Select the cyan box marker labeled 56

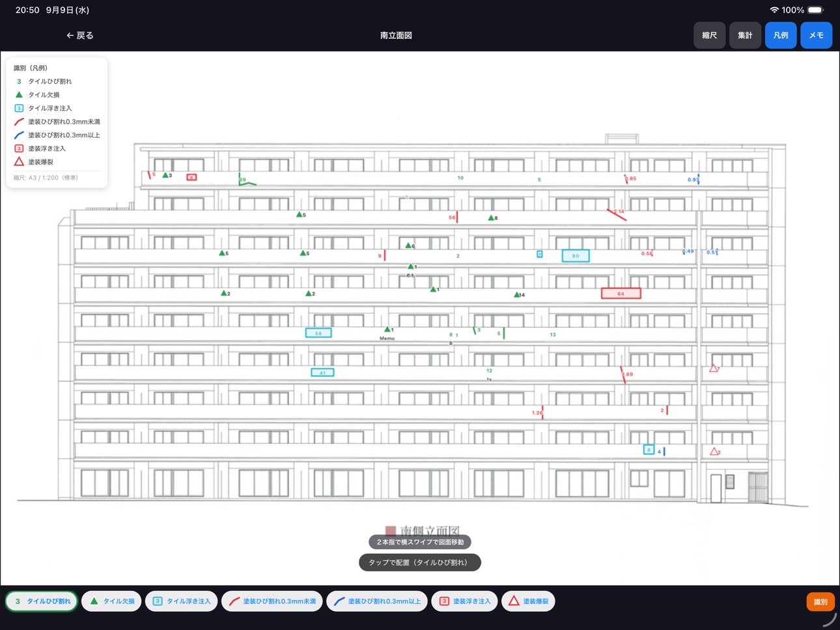click(318, 333)
